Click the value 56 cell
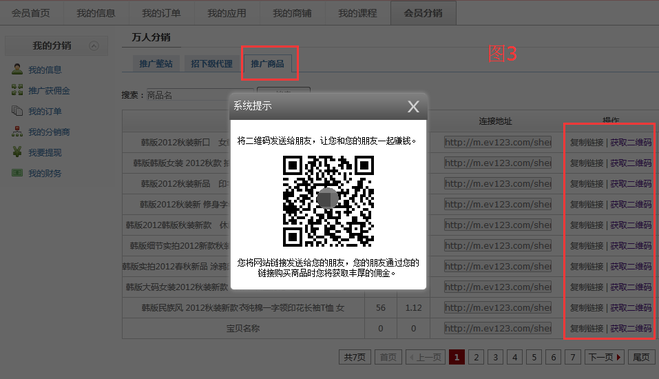Screen dimensions: 659x379 coord(381,308)
